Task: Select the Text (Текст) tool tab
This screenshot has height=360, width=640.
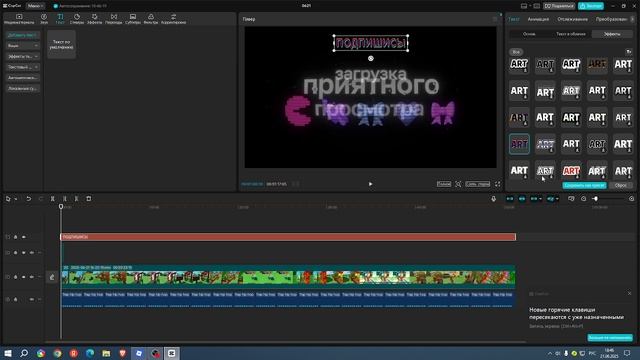Action: point(60,18)
